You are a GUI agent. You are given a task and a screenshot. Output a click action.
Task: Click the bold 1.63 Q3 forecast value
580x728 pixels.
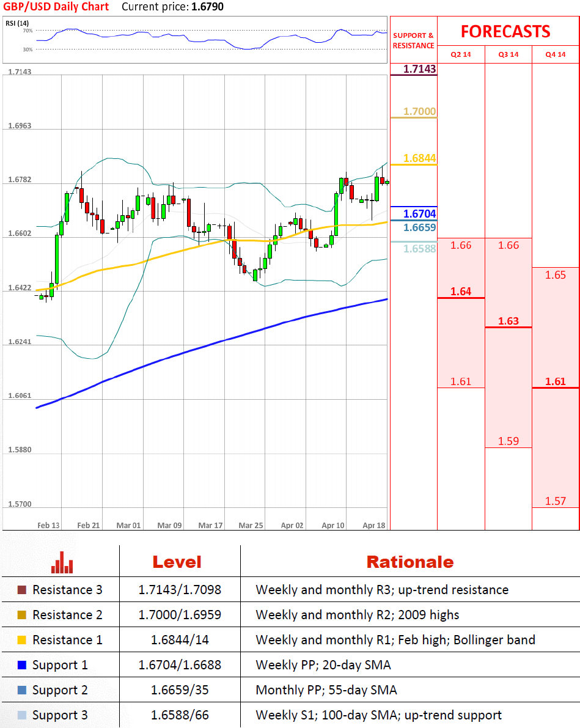click(x=508, y=322)
